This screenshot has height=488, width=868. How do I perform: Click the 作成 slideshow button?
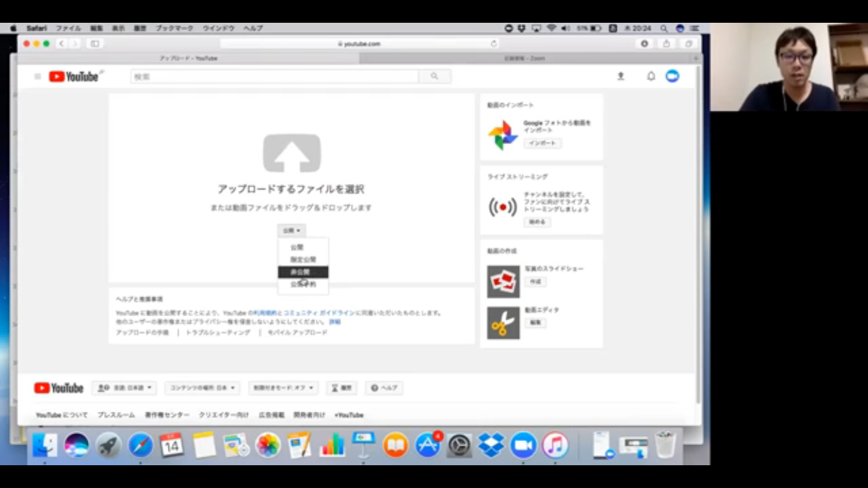coord(536,282)
